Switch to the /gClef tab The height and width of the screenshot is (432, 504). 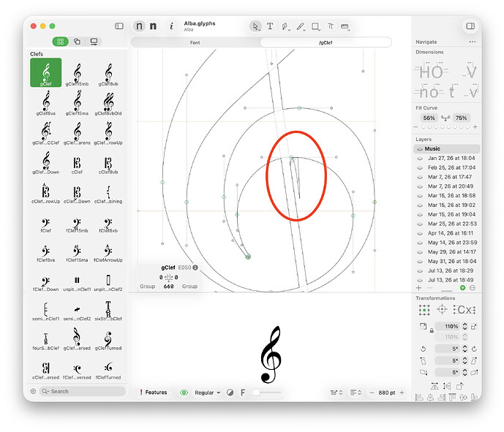click(326, 42)
